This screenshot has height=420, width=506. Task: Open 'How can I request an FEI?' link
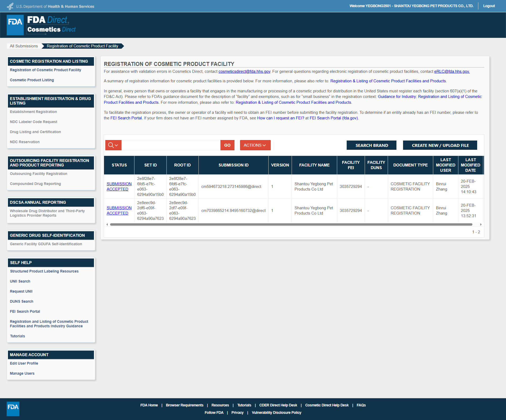coord(281,118)
